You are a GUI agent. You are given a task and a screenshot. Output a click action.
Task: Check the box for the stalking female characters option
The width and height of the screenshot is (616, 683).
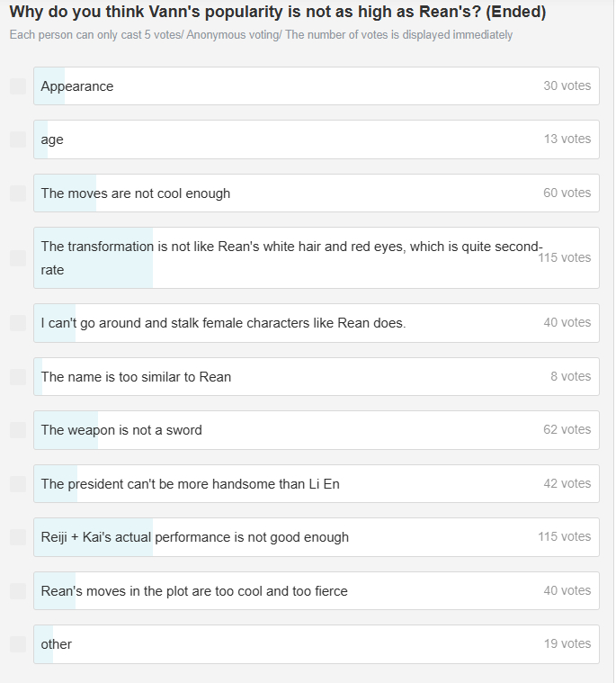click(18, 323)
